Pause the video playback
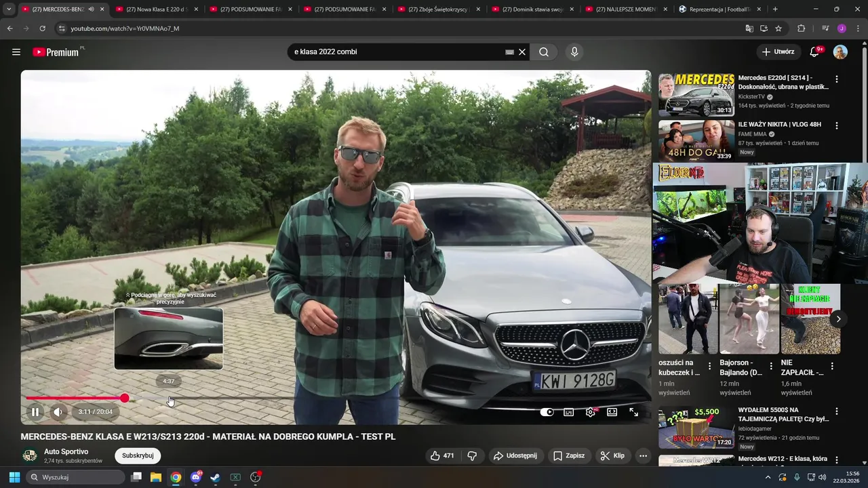This screenshot has width=868, height=488. [35, 411]
